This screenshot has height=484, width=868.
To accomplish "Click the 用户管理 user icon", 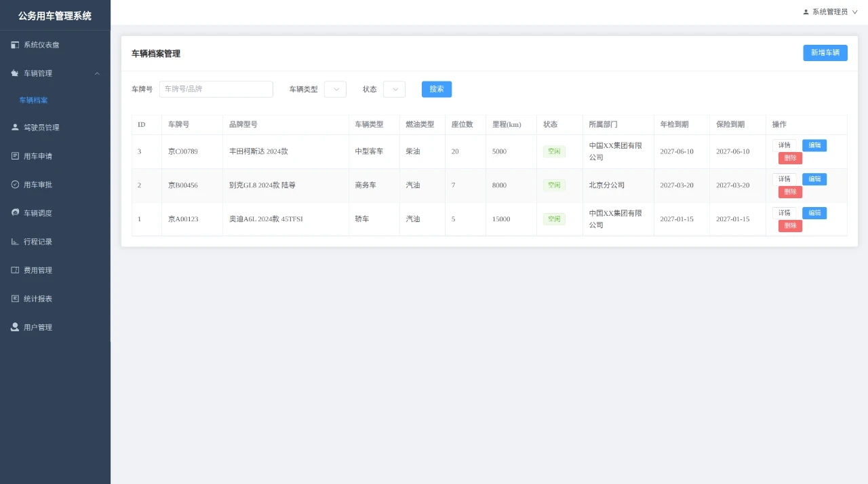I will [x=15, y=327].
